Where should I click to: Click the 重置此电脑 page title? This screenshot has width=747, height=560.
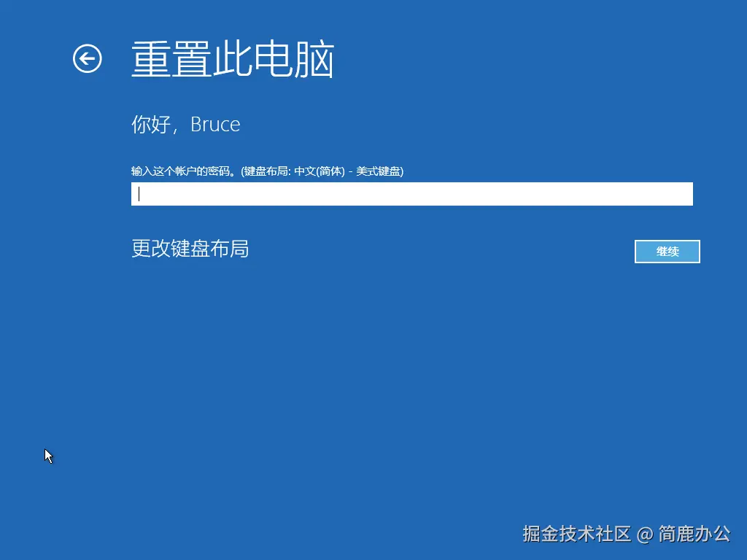(233, 60)
